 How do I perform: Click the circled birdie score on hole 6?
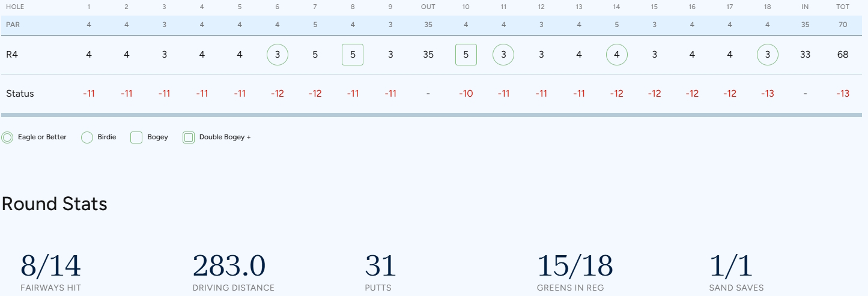pos(278,55)
